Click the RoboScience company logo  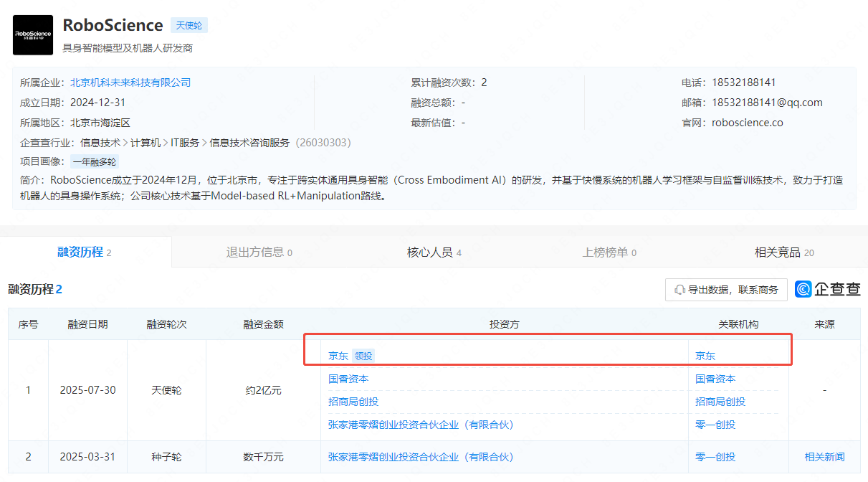tap(33, 35)
